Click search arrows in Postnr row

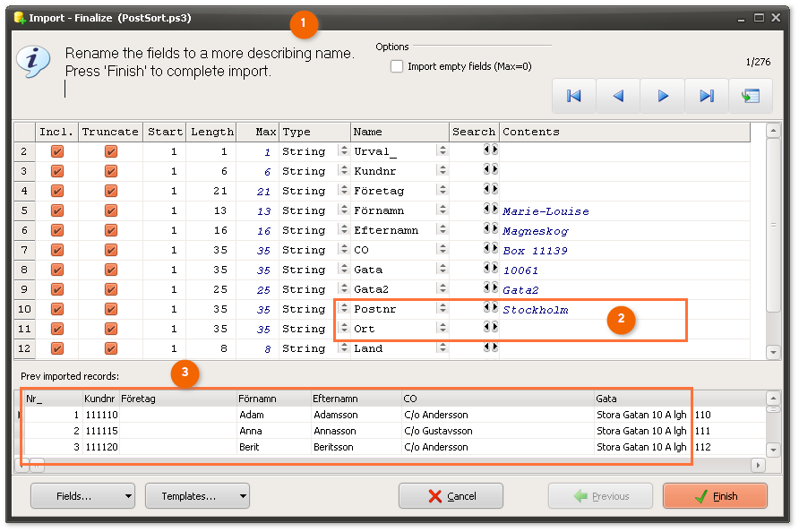[x=491, y=307]
